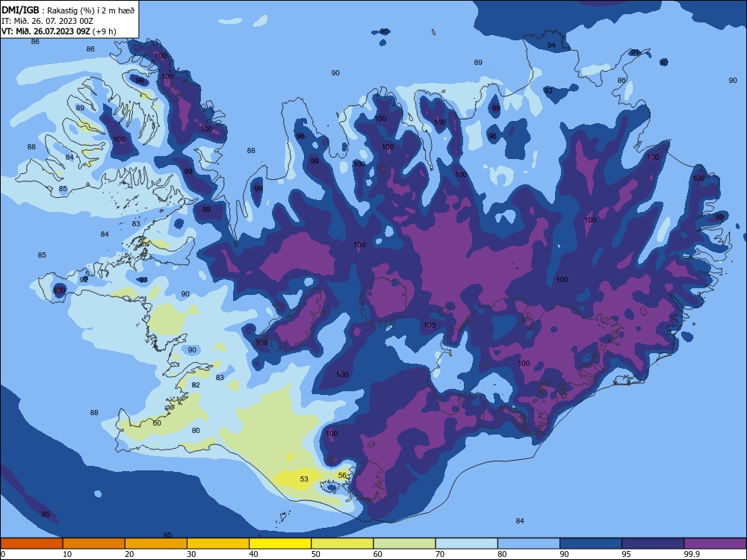
Task: Click the legend tick label '40'
Action: [253, 554]
